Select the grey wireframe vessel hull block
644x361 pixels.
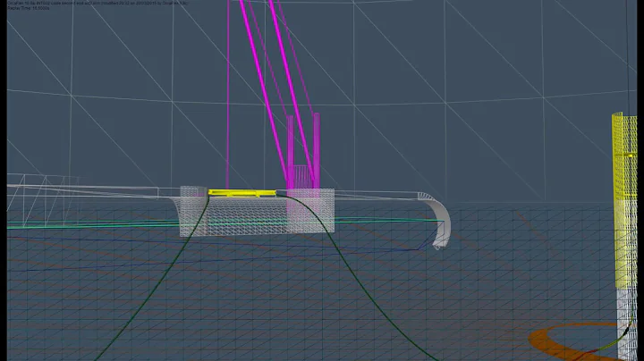click(257, 212)
